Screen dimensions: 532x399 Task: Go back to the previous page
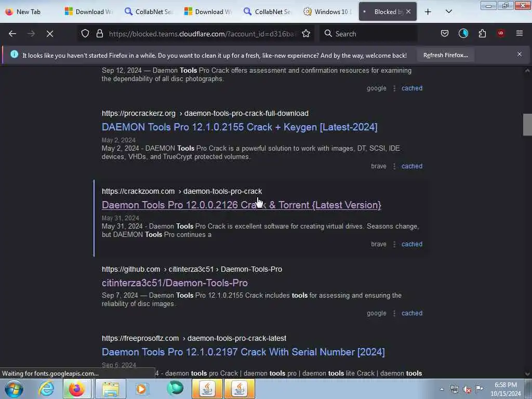[12, 34]
